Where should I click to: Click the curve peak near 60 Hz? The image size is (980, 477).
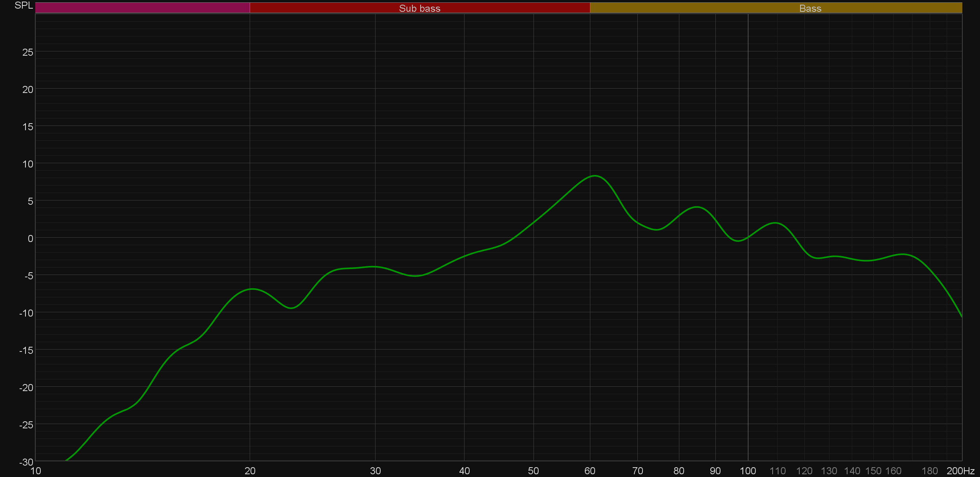(595, 176)
